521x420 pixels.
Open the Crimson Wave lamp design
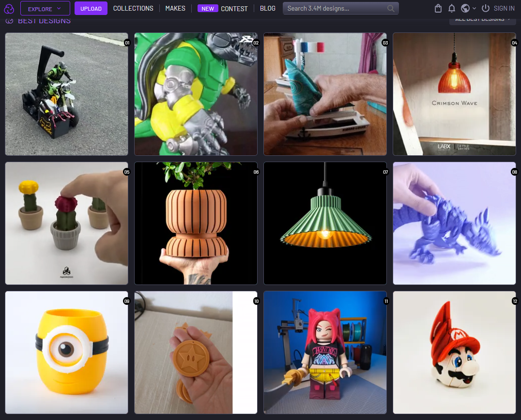pyautogui.click(x=454, y=94)
